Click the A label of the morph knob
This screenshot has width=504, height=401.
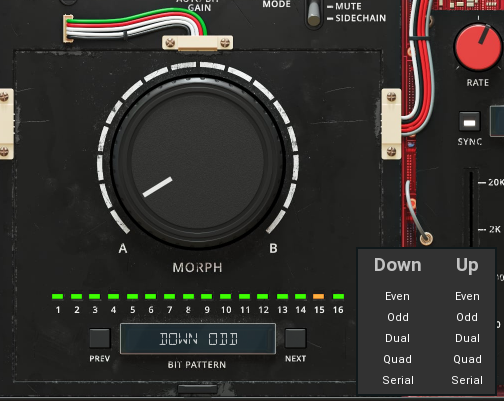coord(123,248)
